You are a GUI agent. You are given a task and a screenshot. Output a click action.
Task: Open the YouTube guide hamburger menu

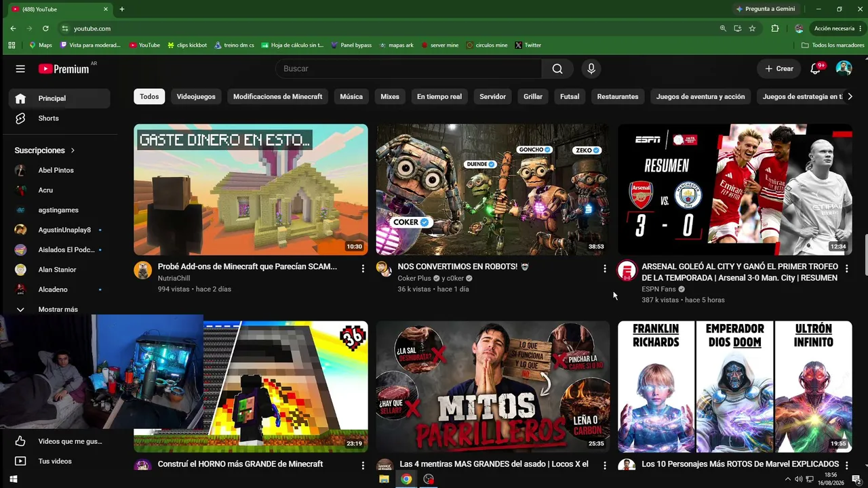coord(20,68)
